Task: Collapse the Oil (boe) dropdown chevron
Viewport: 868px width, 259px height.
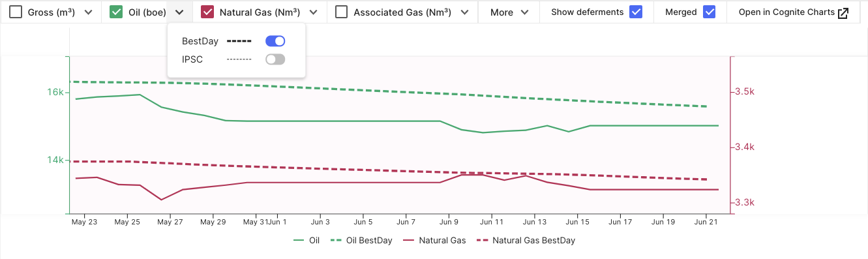Action: [x=179, y=12]
